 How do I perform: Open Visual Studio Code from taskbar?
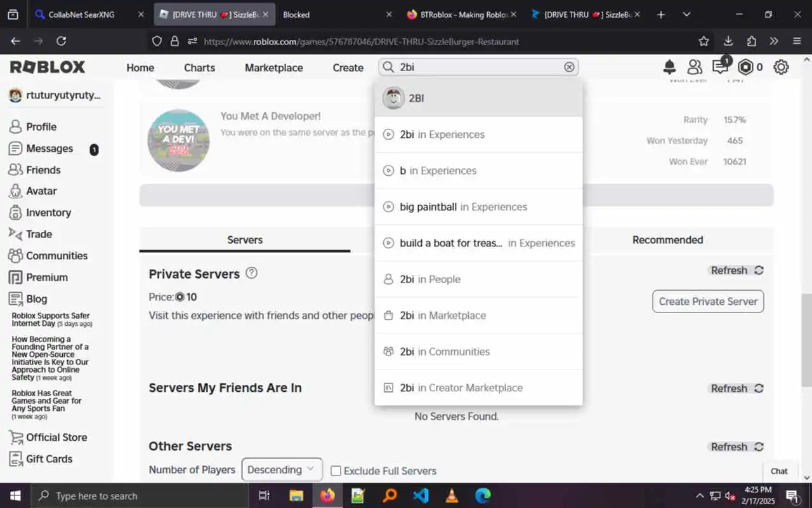[x=421, y=496]
